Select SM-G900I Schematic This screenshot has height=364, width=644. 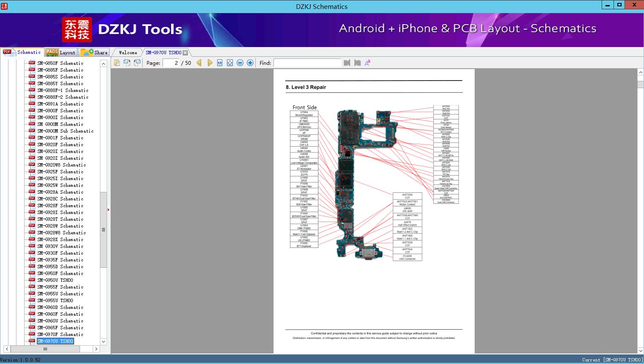click(60, 117)
